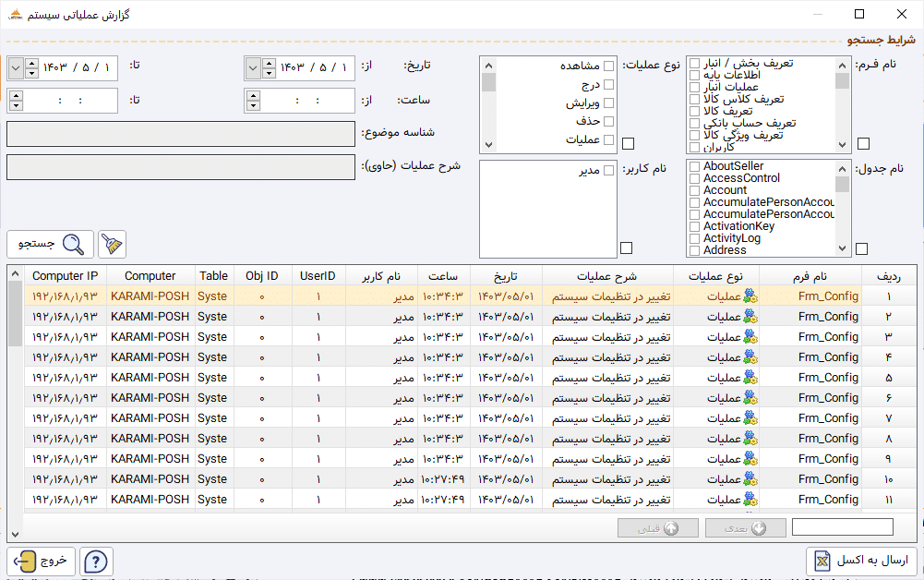Tick the AccessControl table checkbox
This screenshot has height=580, width=924.
tap(694, 178)
